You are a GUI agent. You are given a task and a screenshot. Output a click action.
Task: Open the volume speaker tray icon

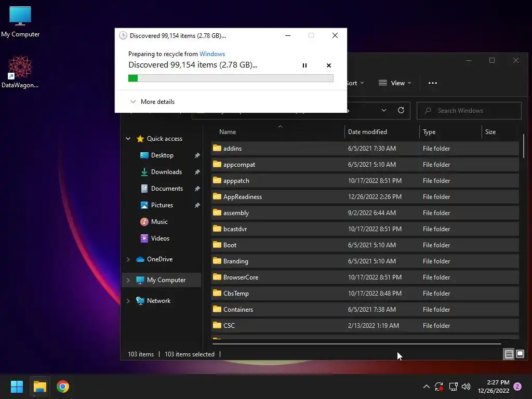click(466, 387)
